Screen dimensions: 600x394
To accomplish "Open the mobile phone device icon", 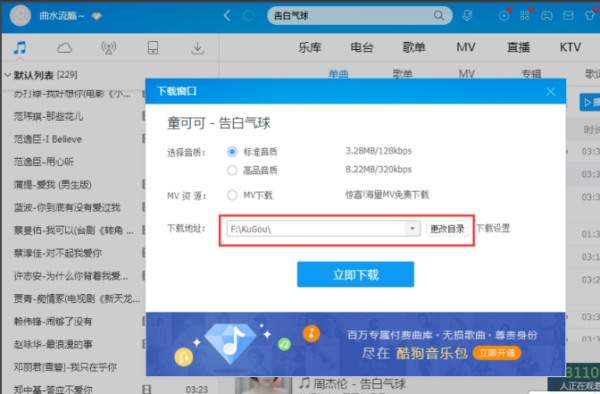I will tap(153, 48).
